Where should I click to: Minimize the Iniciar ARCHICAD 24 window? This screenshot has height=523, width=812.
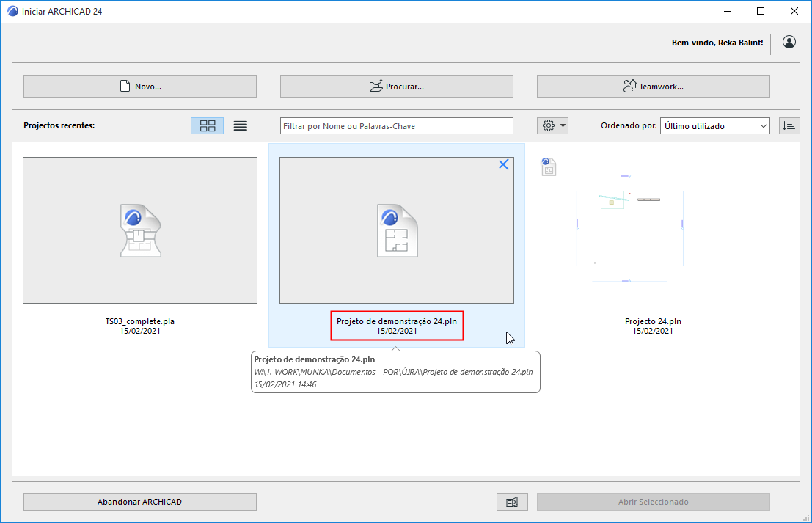tap(728, 12)
